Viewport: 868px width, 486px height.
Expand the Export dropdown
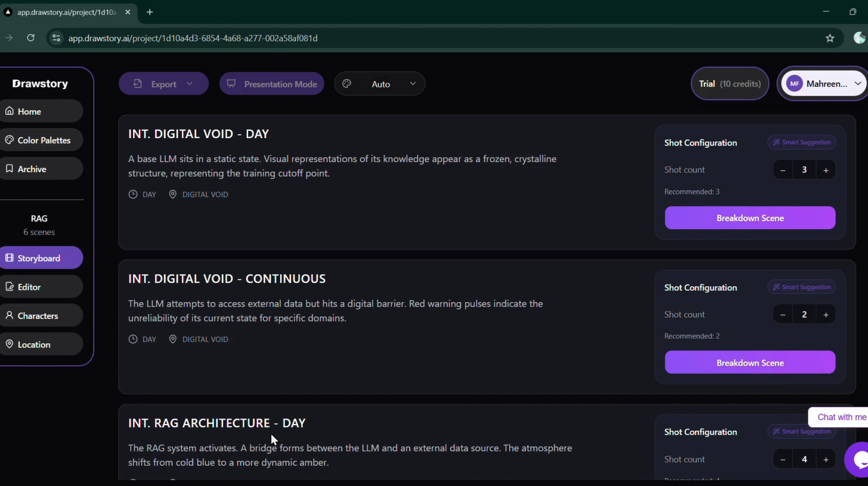[163, 84]
